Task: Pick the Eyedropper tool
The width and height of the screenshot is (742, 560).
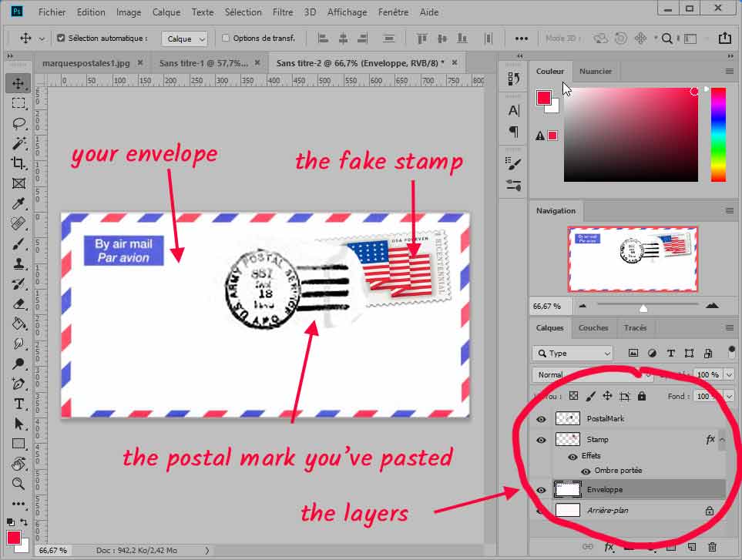Action: click(18, 203)
